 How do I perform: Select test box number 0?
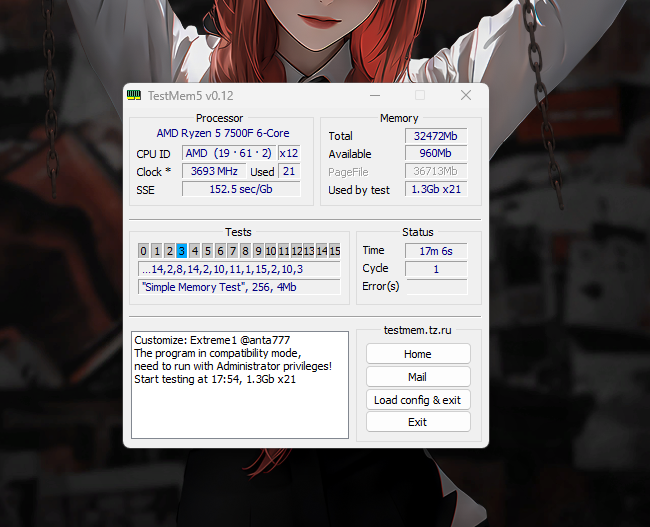[x=143, y=251]
